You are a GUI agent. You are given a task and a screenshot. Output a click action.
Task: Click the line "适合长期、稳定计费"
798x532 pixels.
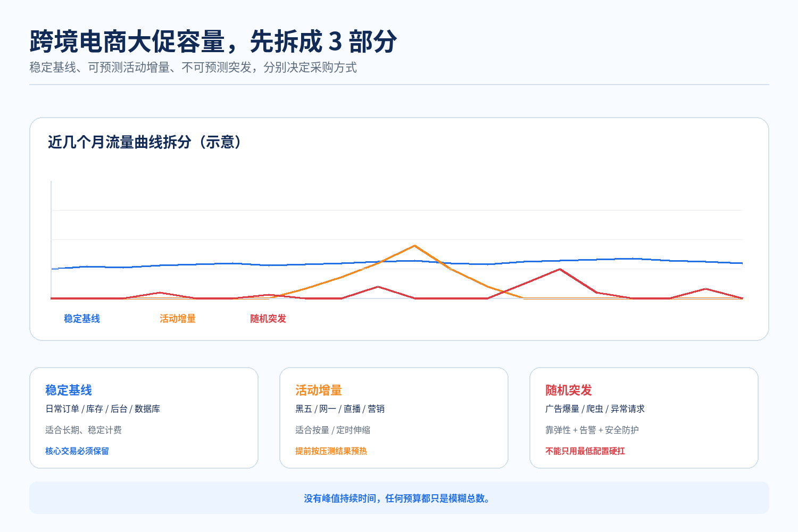pyautogui.click(x=84, y=430)
